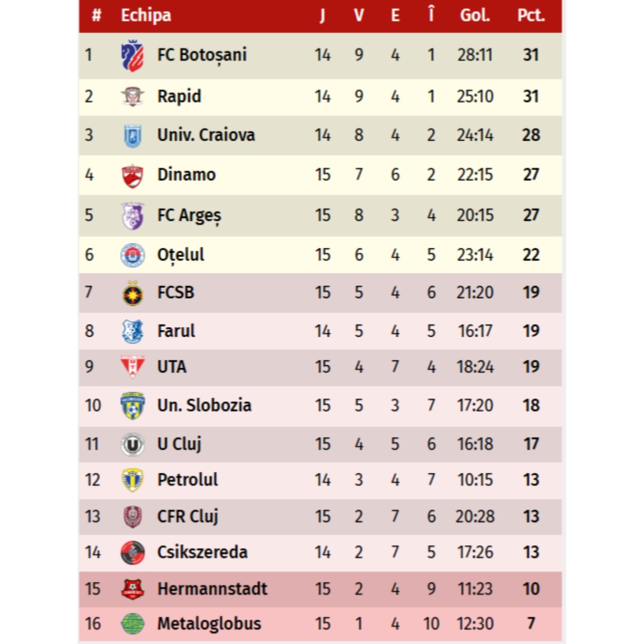Click FC Botoșani's 31 points cell
Image resolution: width=644 pixels, height=644 pixels.
coord(531,55)
